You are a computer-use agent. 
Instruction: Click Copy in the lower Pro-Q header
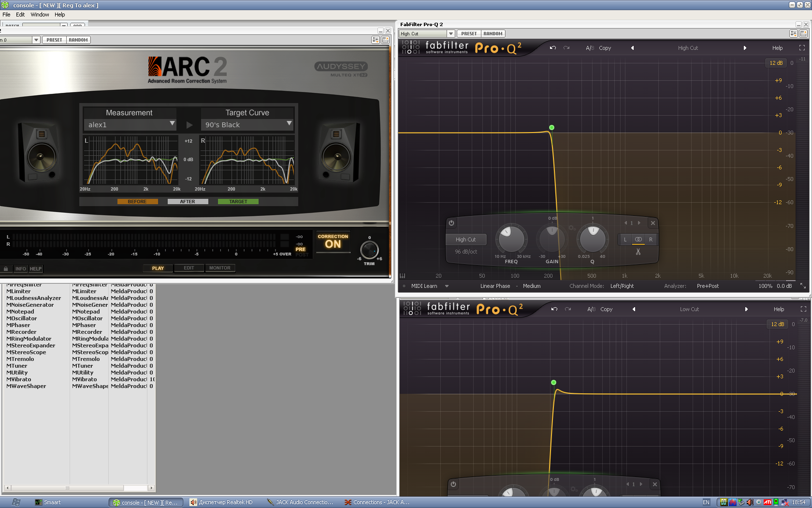[x=607, y=309]
